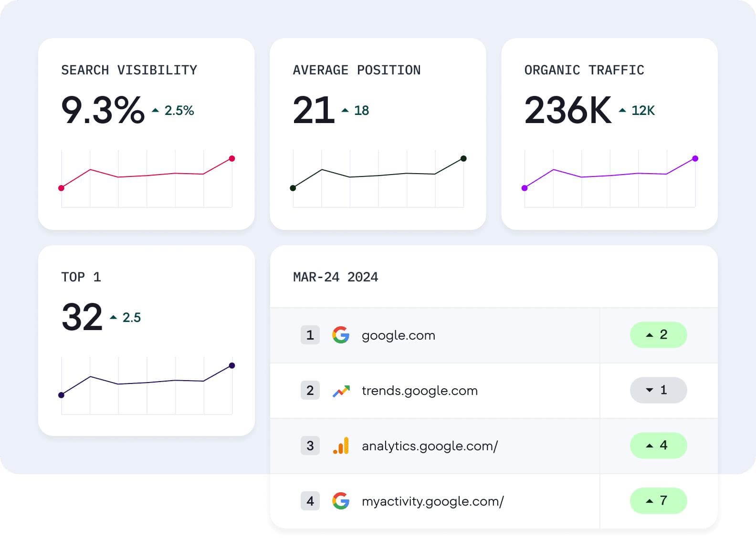This screenshot has width=756, height=539.
Task: Open the analytics.google.com/ link
Action: click(430, 446)
